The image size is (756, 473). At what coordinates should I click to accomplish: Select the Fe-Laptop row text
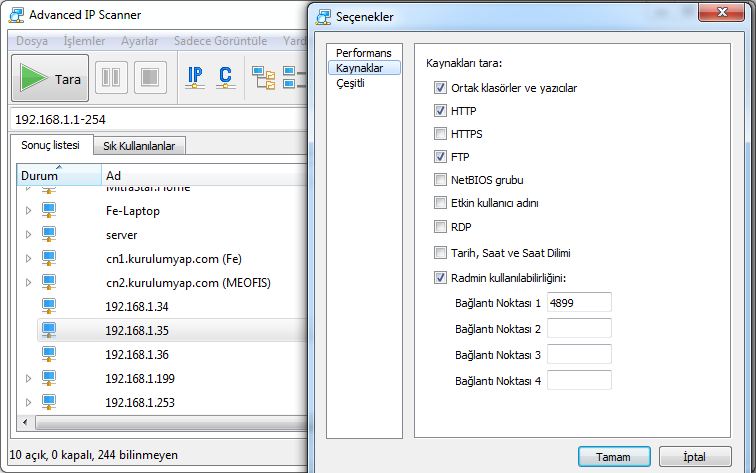133,211
